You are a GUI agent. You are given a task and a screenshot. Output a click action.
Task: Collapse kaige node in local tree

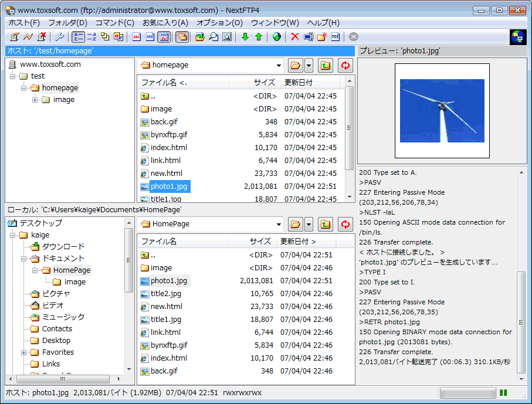12,235
